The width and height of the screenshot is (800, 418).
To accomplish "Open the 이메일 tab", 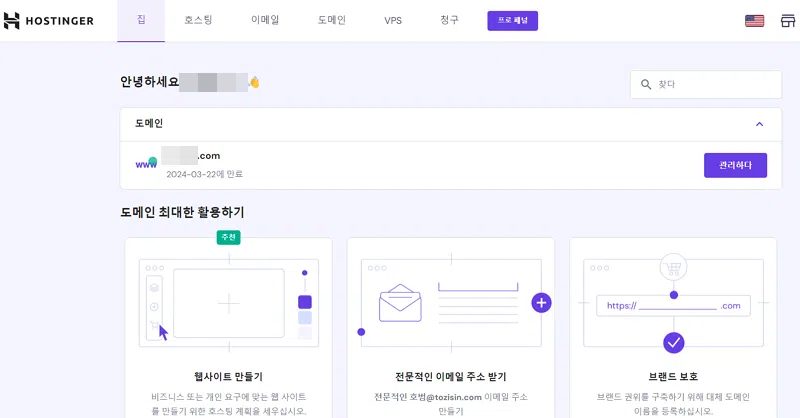I will [265, 20].
